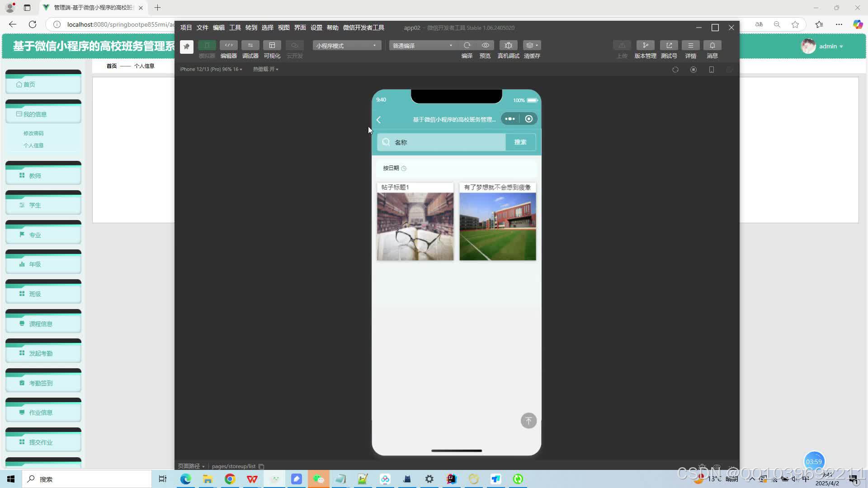The height and width of the screenshot is (488, 868).
Task: Toggle the 模拟器 simulator panel
Action: coord(207,45)
